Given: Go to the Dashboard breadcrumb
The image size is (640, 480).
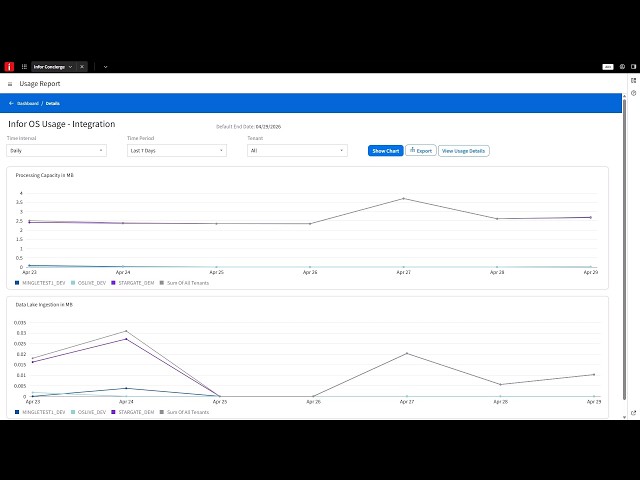Looking at the screenshot, I should click(28, 103).
